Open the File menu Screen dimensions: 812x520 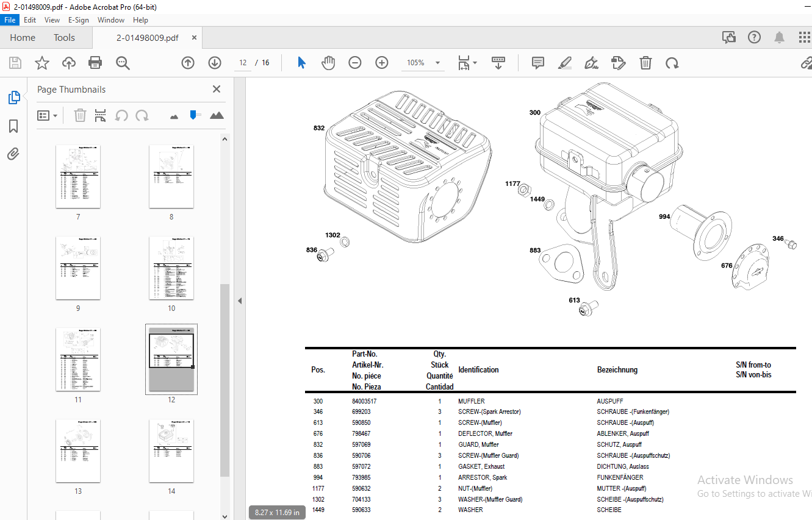(10, 20)
